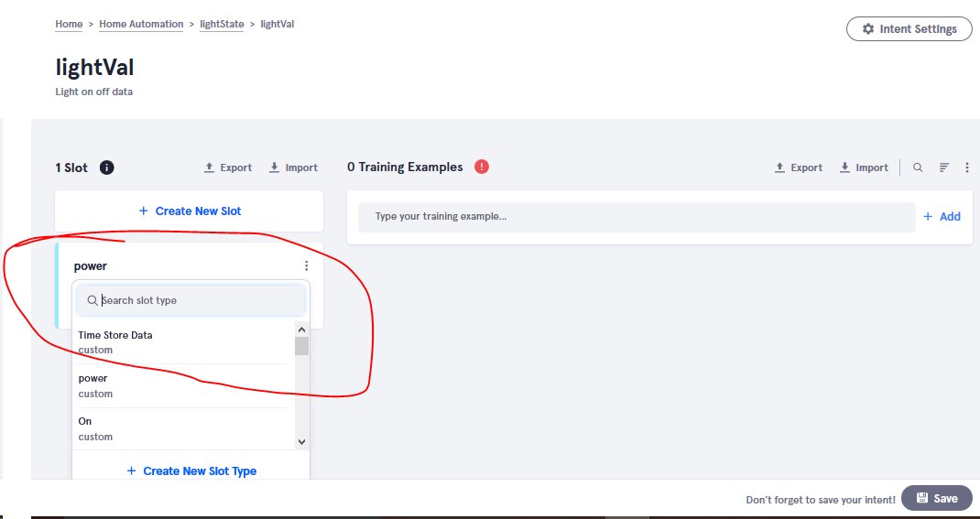The width and height of the screenshot is (980, 519).
Task: Add the training example
Action: 942,217
